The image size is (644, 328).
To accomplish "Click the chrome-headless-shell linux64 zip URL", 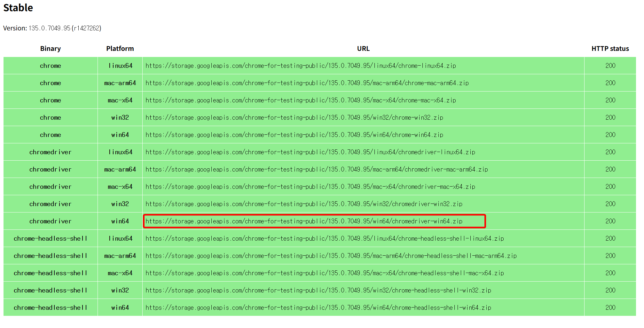I will point(325,238).
